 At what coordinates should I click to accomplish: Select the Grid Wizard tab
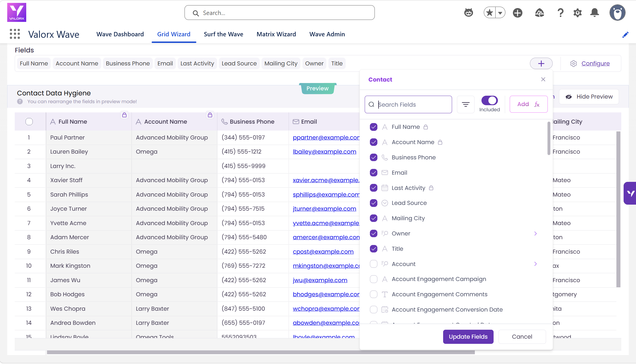174,34
